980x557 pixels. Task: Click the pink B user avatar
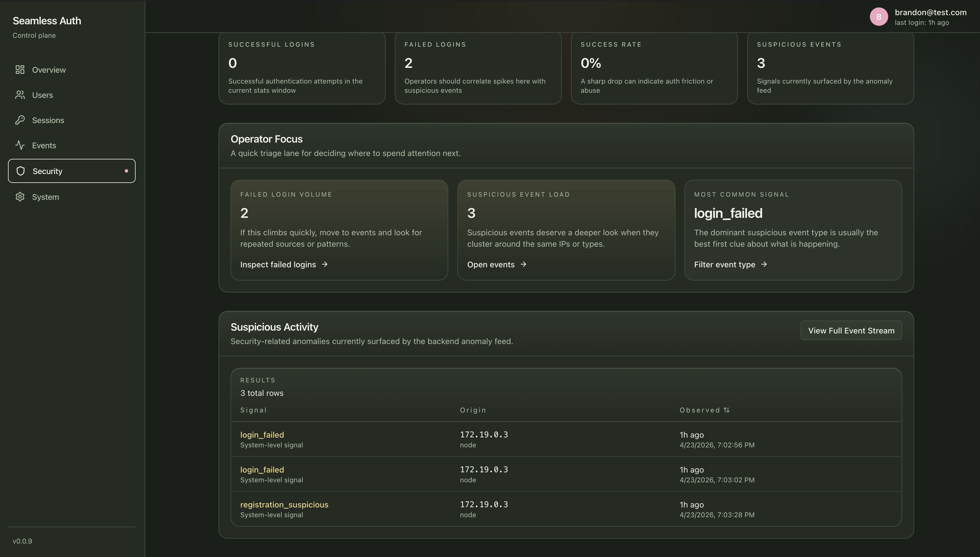pyautogui.click(x=879, y=17)
